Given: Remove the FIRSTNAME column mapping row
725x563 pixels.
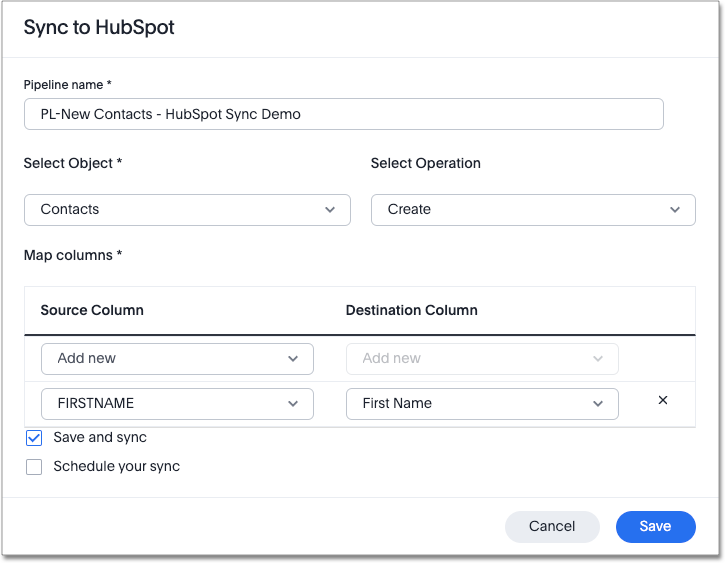Looking at the screenshot, I should click(662, 401).
